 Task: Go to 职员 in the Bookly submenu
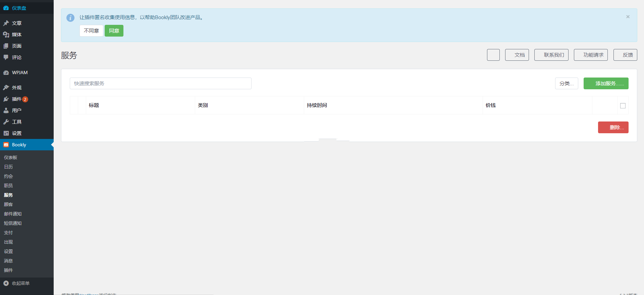pyautogui.click(x=8, y=186)
